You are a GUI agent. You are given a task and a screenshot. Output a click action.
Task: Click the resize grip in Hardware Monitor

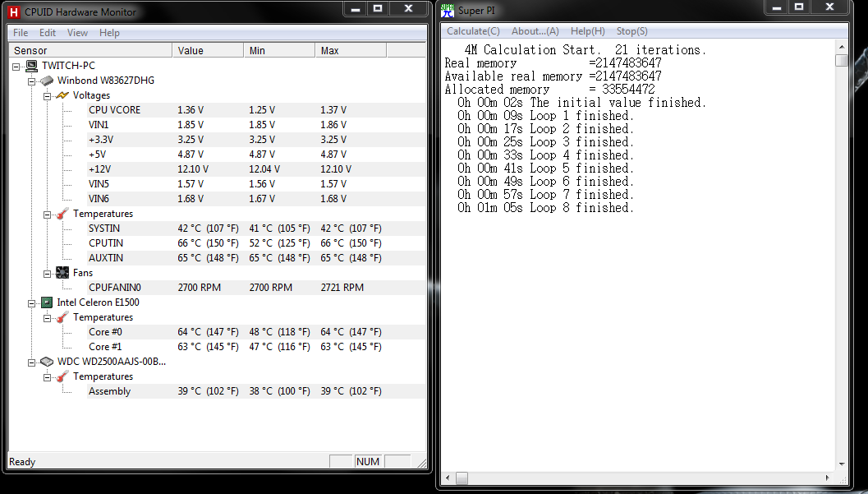[x=422, y=463]
